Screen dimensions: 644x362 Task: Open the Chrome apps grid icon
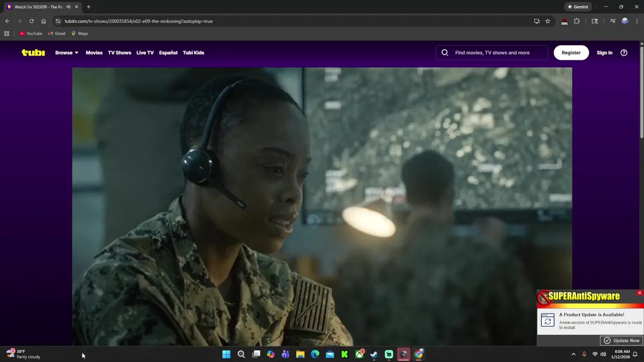pos(7,34)
